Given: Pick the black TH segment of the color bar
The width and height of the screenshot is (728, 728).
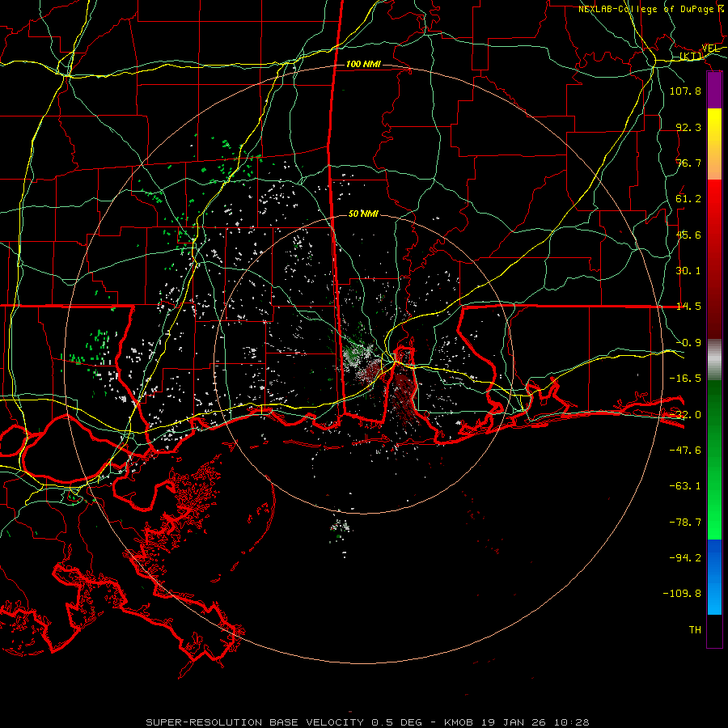Looking at the screenshot, I should [x=714, y=630].
